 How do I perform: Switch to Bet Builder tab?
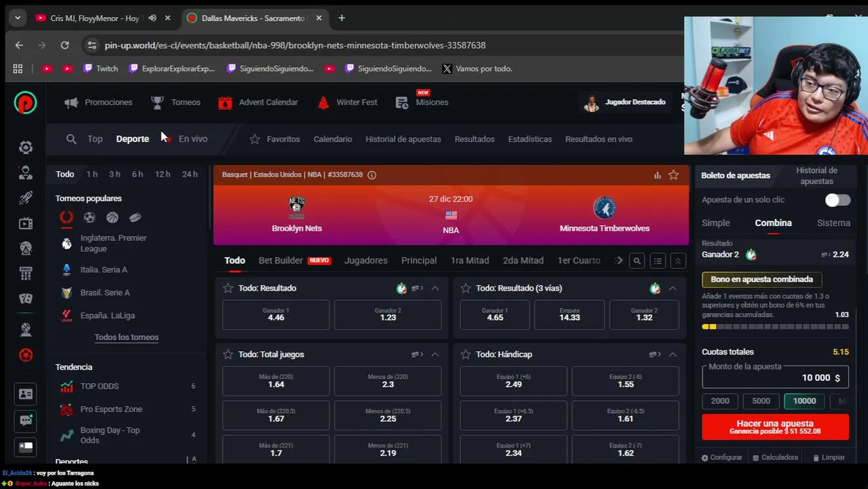(295, 261)
